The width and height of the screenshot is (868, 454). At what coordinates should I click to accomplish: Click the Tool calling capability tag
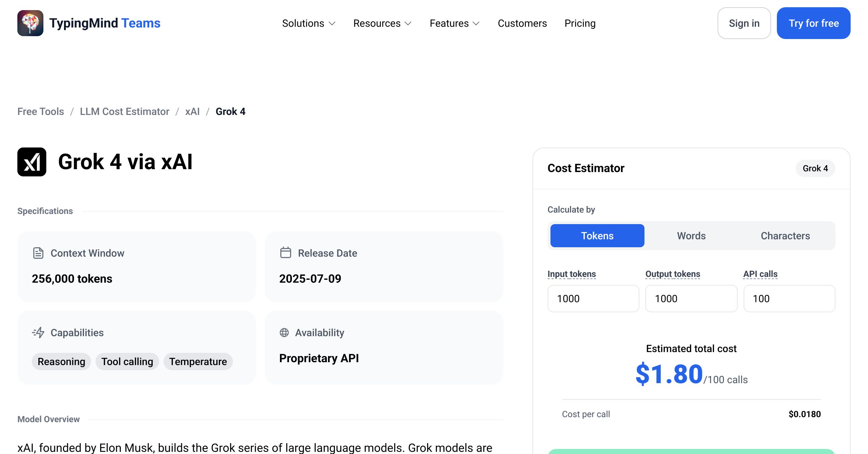coord(127,361)
